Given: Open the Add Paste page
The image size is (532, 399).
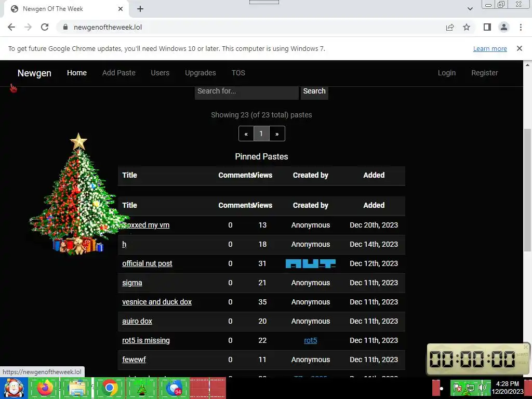Looking at the screenshot, I should [x=119, y=73].
